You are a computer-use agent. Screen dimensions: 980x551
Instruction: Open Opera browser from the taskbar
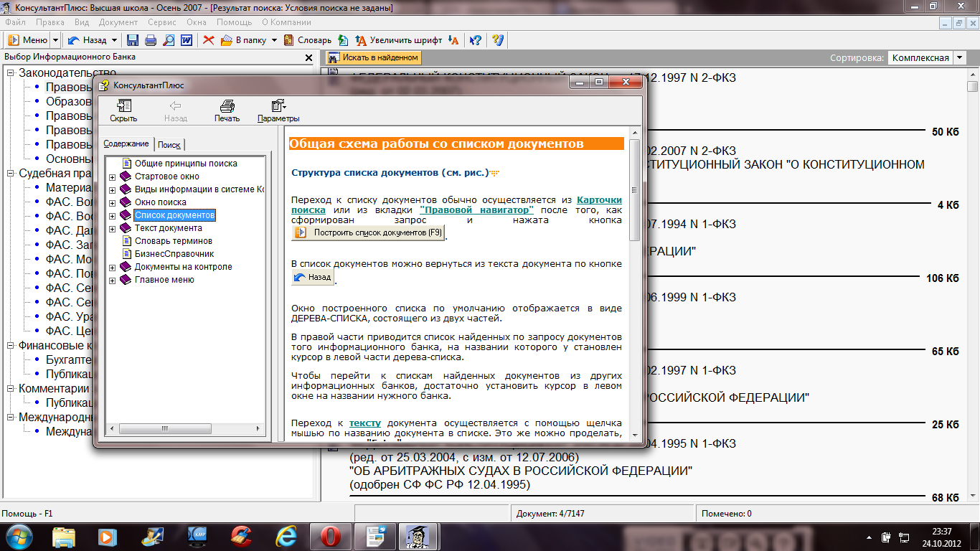[330, 536]
